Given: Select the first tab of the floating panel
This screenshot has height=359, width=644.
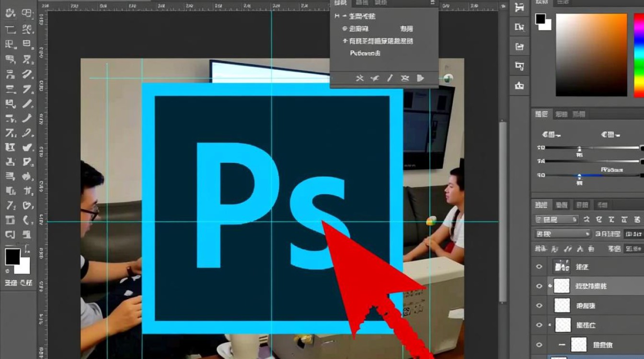Looking at the screenshot, I should [x=341, y=3].
